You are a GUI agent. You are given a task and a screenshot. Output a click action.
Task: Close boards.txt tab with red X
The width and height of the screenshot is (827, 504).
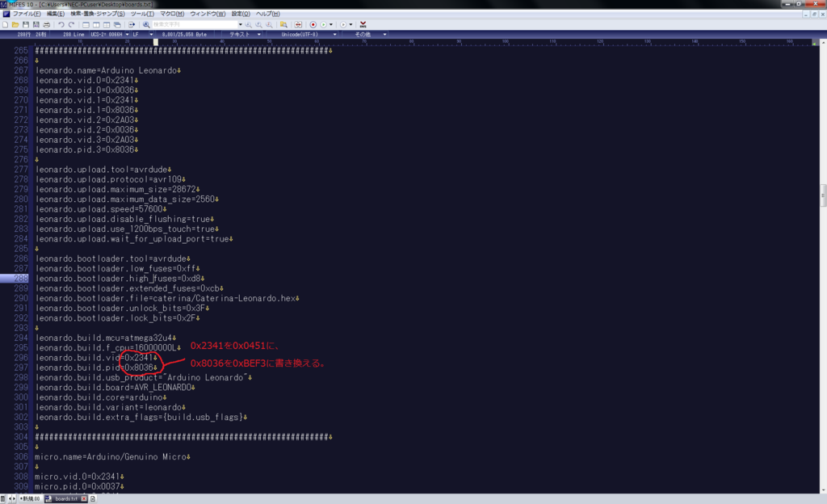coord(84,498)
